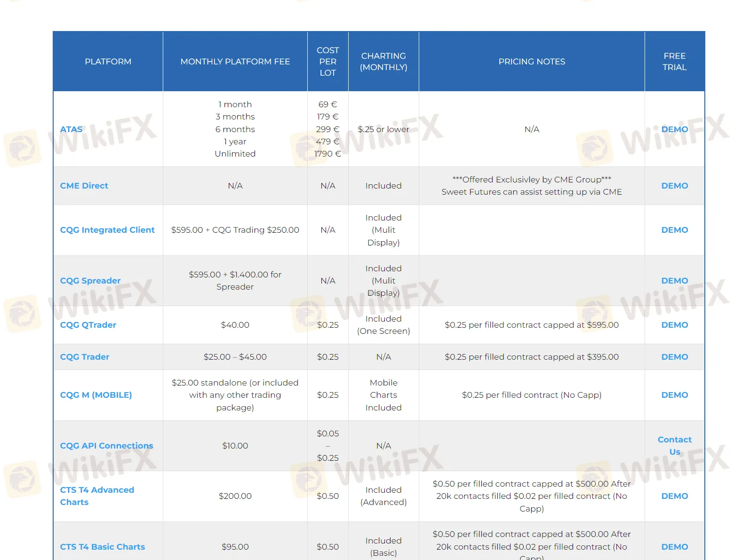
Task: Open DEMO for CQG Trader
Action: pos(674,357)
